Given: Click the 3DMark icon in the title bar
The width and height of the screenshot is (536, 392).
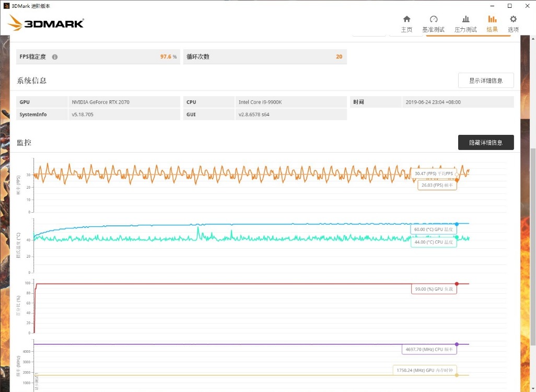Looking at the screenshot, I should click(x=5, y=6).
